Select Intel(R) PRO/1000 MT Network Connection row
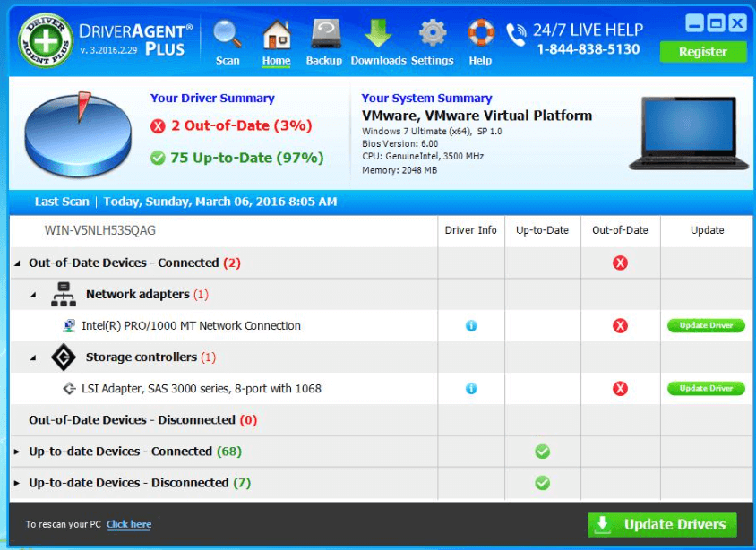The image size is (756, 551). 382,326
